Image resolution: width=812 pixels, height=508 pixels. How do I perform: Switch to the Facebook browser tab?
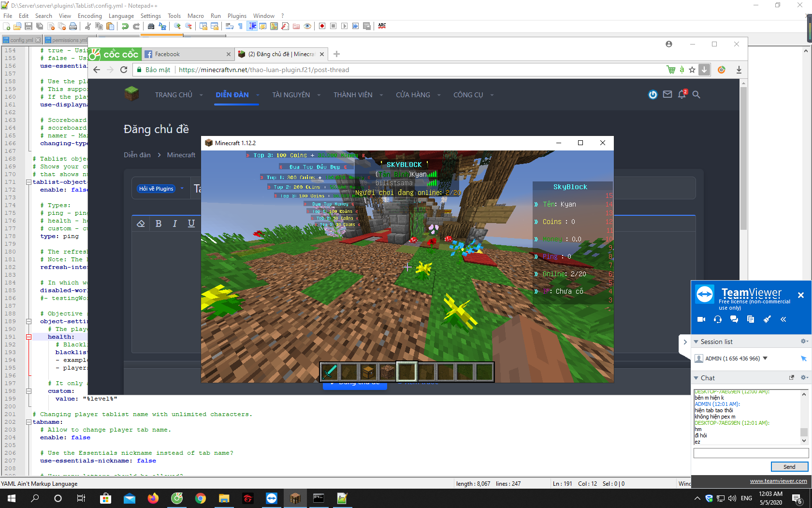188,54
